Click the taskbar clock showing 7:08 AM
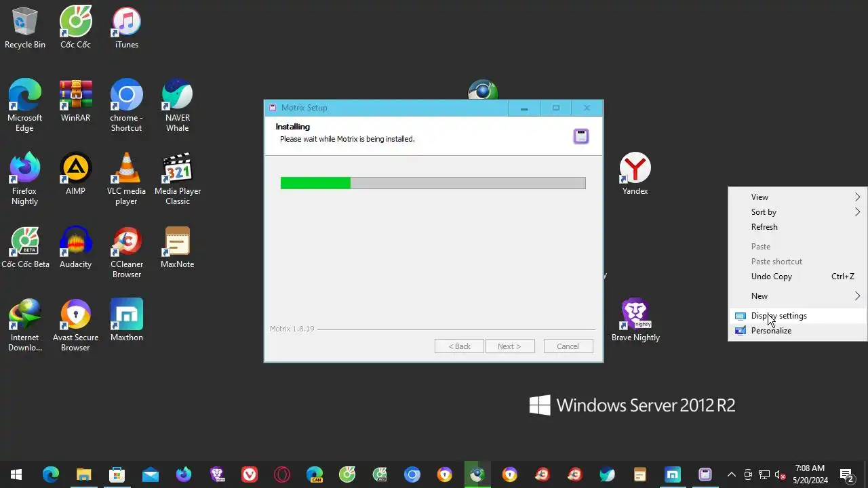 pos(810,474)
